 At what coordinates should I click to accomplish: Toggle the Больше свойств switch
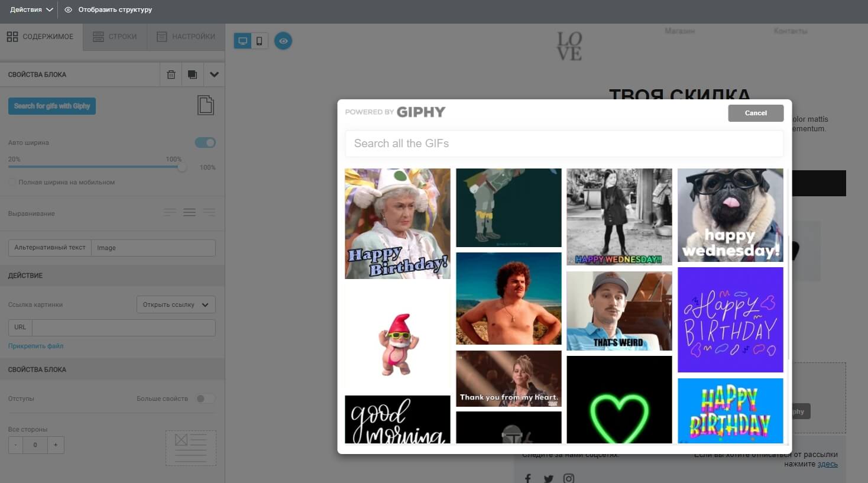click(x=205, y=398)
